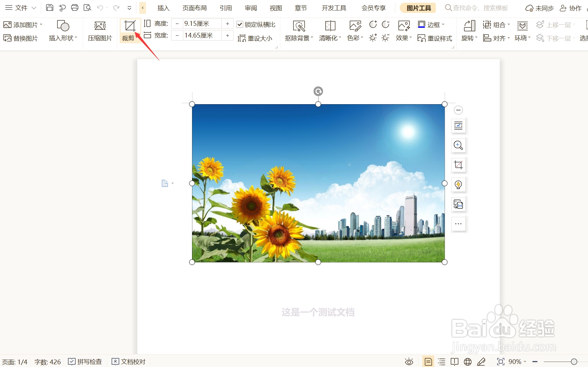Collapse floating toolbar with minus icon
The height and width of the screenshot is (367, 588).
(x=458, y=110)
